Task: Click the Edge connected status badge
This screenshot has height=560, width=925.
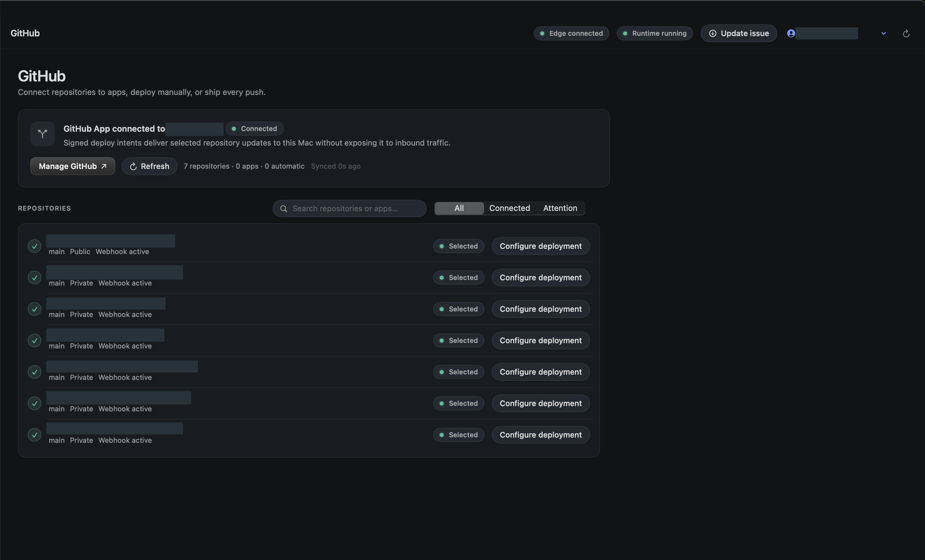Action: coord(571,33)
